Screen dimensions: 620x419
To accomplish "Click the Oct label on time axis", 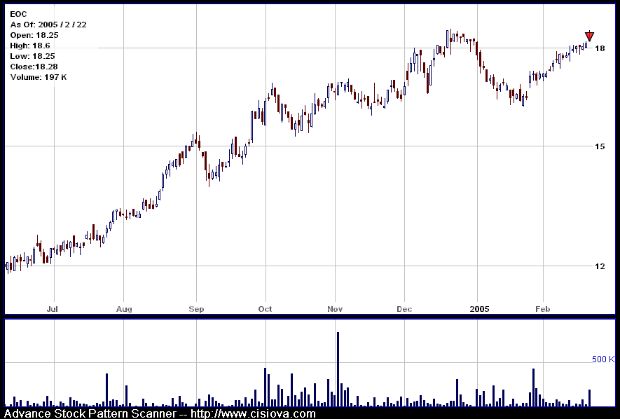I will click(x=265, y=309).
